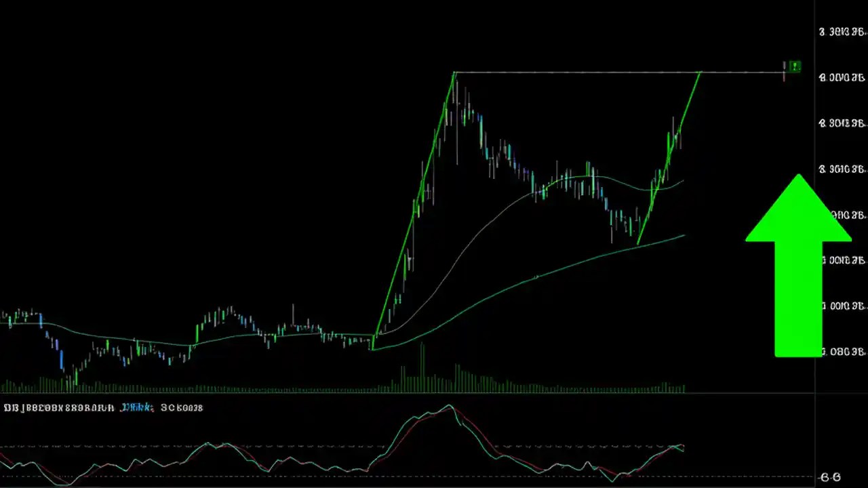Image resolution: width=868 pixels, height=488 pixels.
Task: Click the topmost price label on the axis
Action: point(841,32)
